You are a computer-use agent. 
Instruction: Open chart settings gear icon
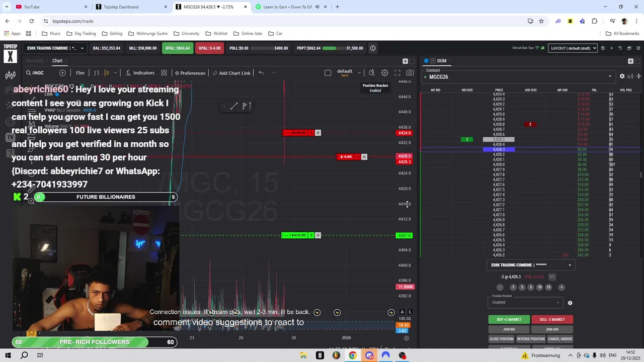coord(384,73)
